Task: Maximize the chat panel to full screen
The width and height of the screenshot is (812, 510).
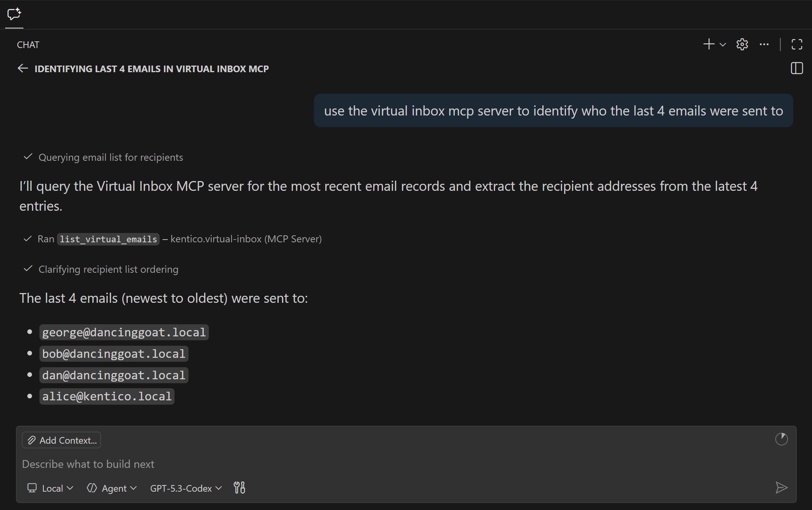Action: coord(796,44)
